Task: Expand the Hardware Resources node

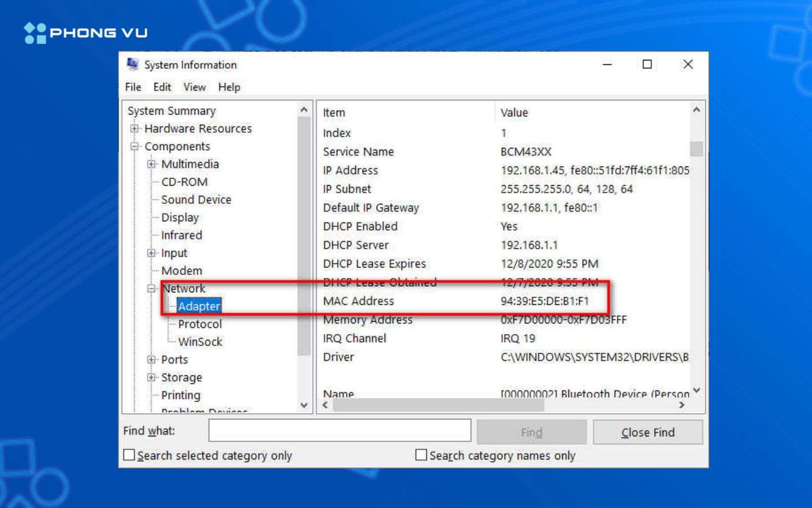Action: (x=134, y=129)
